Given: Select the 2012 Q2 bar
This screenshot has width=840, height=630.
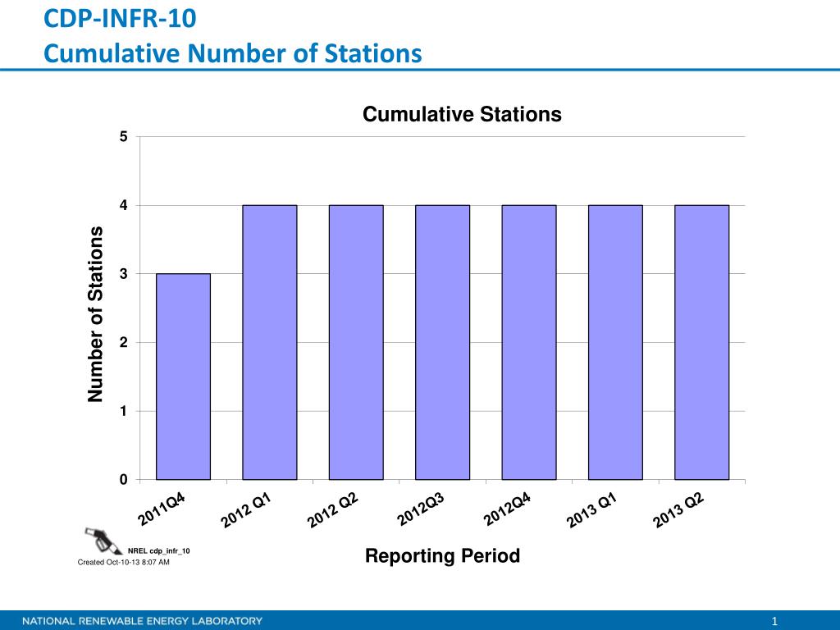Looking at the screenshot, I should tap(356, 342).
